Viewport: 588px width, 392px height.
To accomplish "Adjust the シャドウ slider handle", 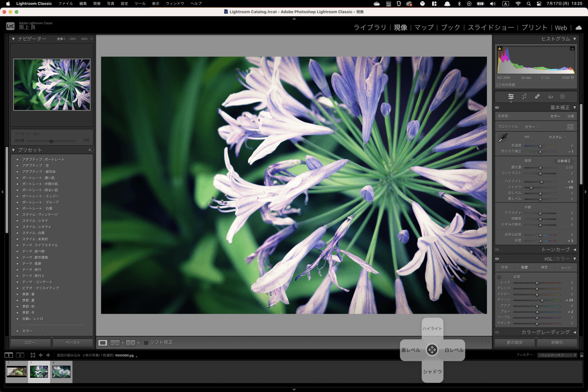I will coord(531,188).
